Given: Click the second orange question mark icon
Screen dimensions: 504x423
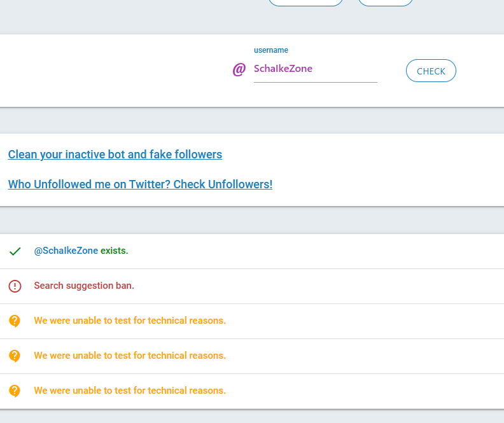Looking at the screenshot, I should coord(15,356).
